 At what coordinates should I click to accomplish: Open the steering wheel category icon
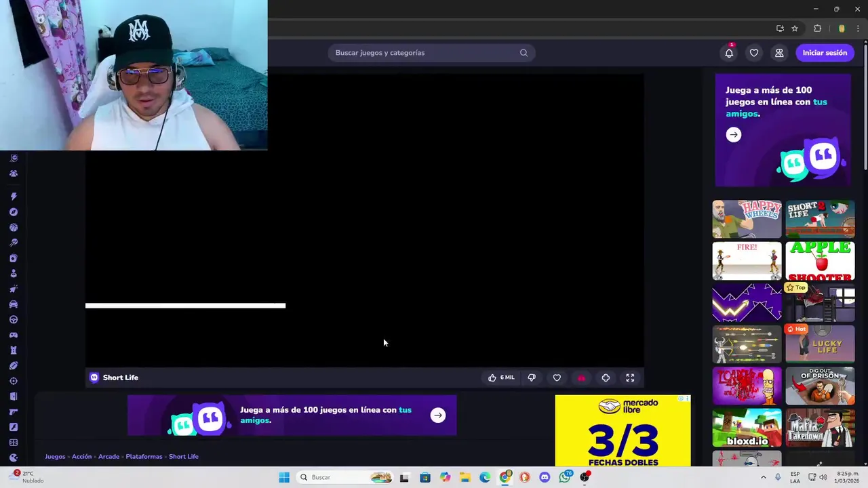pos(14,320)
